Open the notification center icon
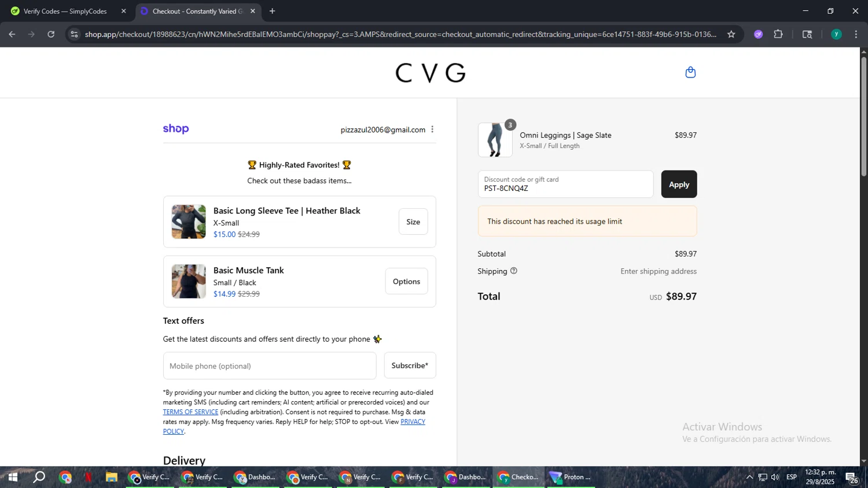Image resolution: width=868 pixels, height=488 pixels. coord(851,478)
